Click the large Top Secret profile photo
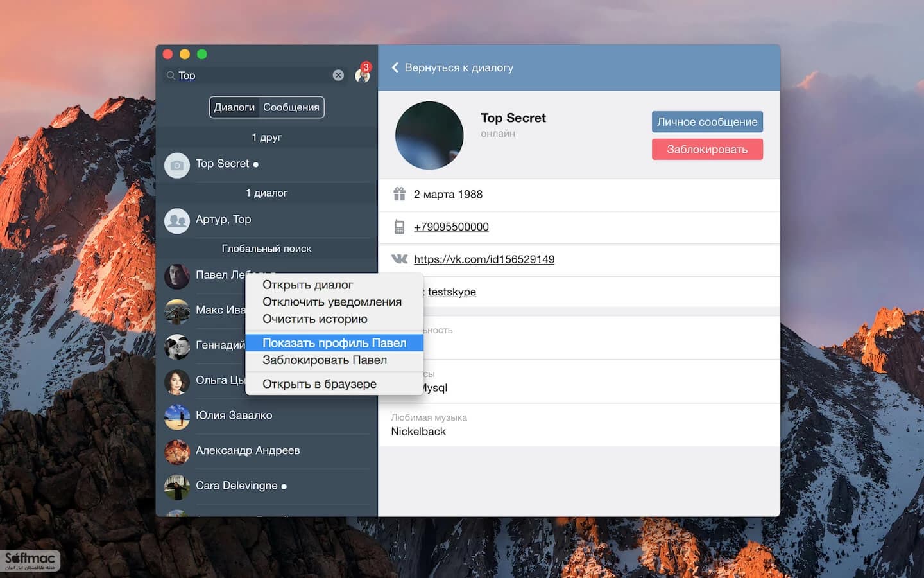The width and height of the screenshot is (924, 578). [x=429, y=136]
